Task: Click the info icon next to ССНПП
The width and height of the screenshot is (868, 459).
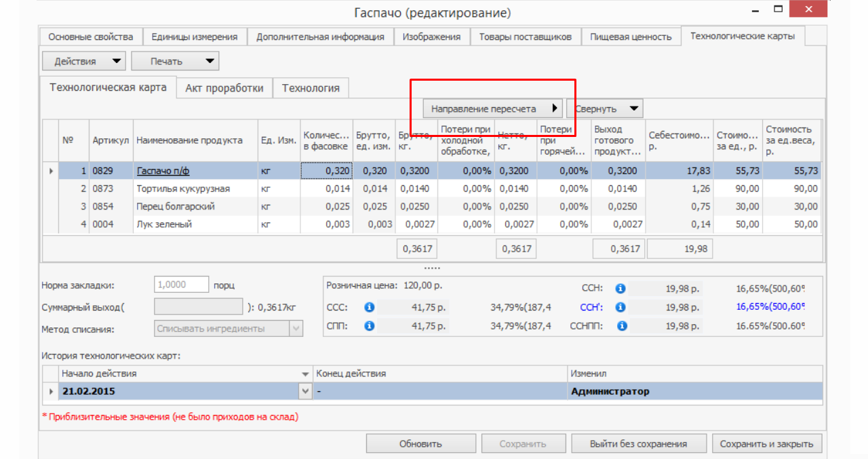Action: click(620, 326)
